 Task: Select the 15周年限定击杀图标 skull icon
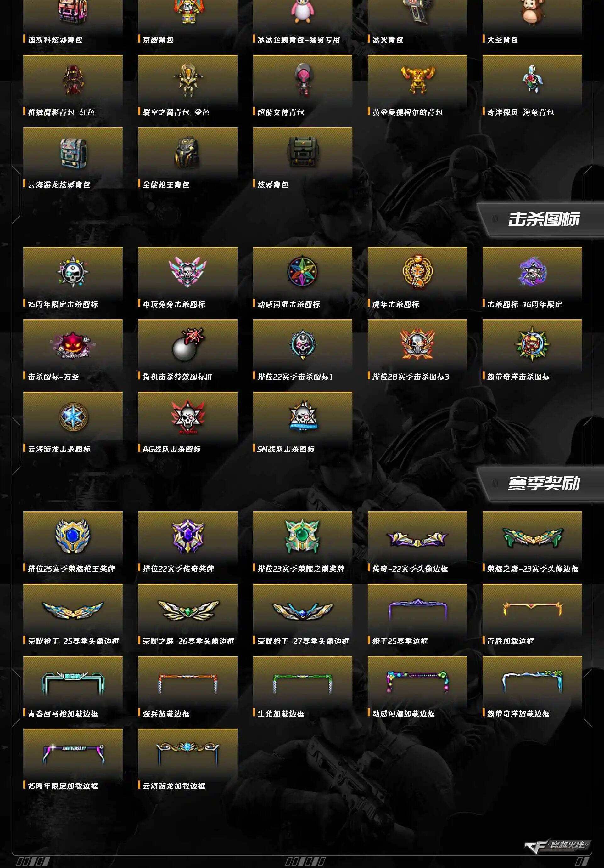[73, 271]
